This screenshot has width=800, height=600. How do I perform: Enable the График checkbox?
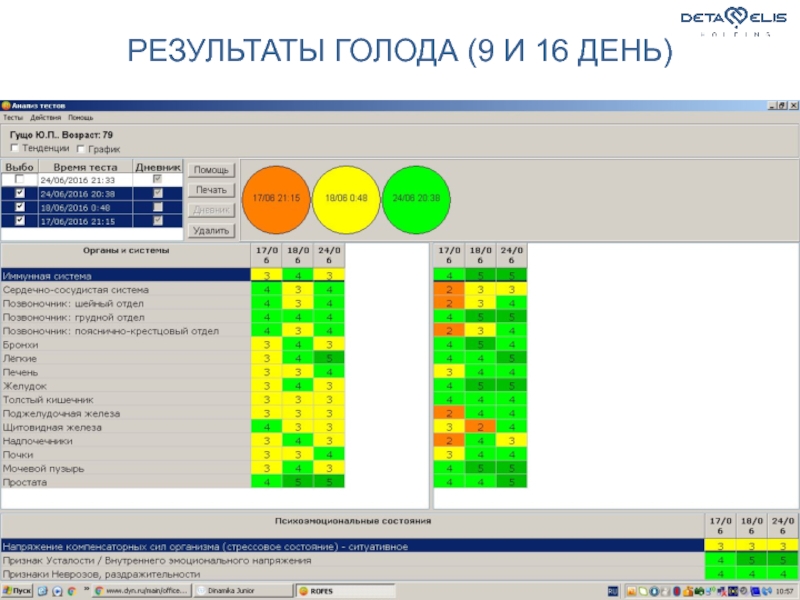point(81,148)
